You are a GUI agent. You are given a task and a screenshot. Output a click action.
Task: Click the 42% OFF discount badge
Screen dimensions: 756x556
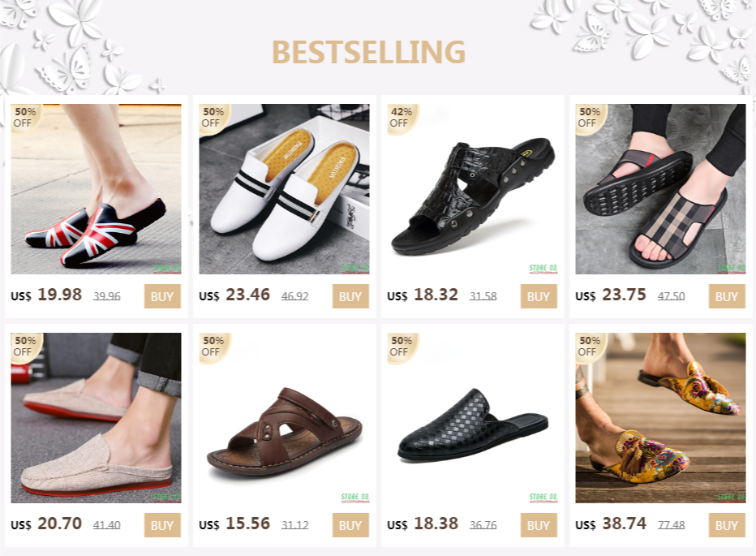pyautogui.click(x=402, y=118)
